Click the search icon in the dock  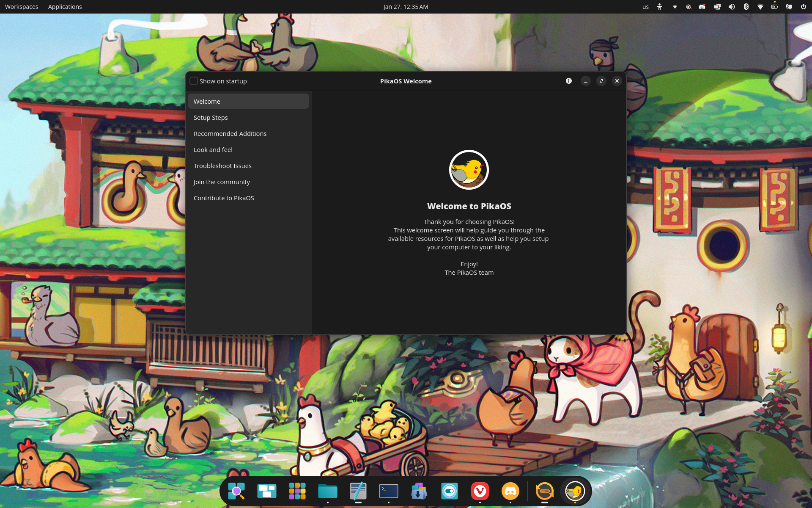pyautogui.click(x=237, y=491)
